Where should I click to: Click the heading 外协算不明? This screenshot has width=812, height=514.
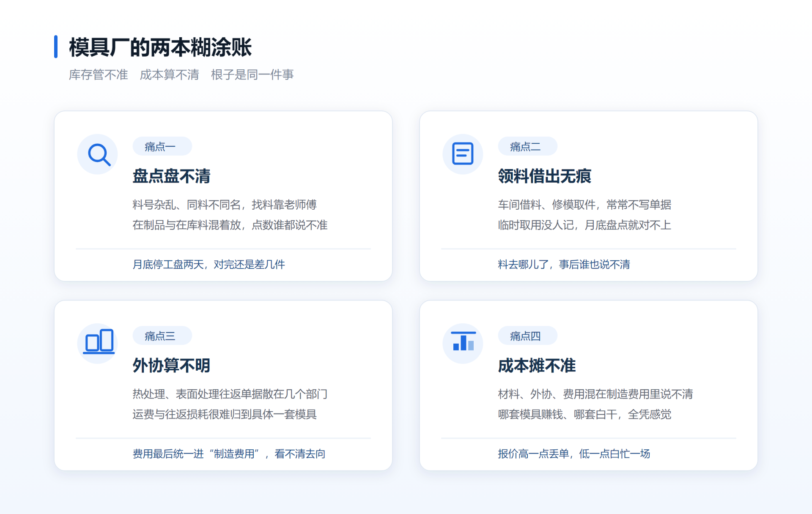(172, 365)
